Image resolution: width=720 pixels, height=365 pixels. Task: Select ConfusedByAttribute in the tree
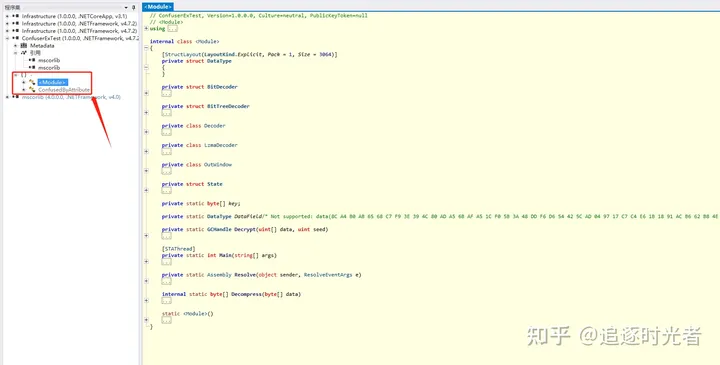click(x=64, y=90)
